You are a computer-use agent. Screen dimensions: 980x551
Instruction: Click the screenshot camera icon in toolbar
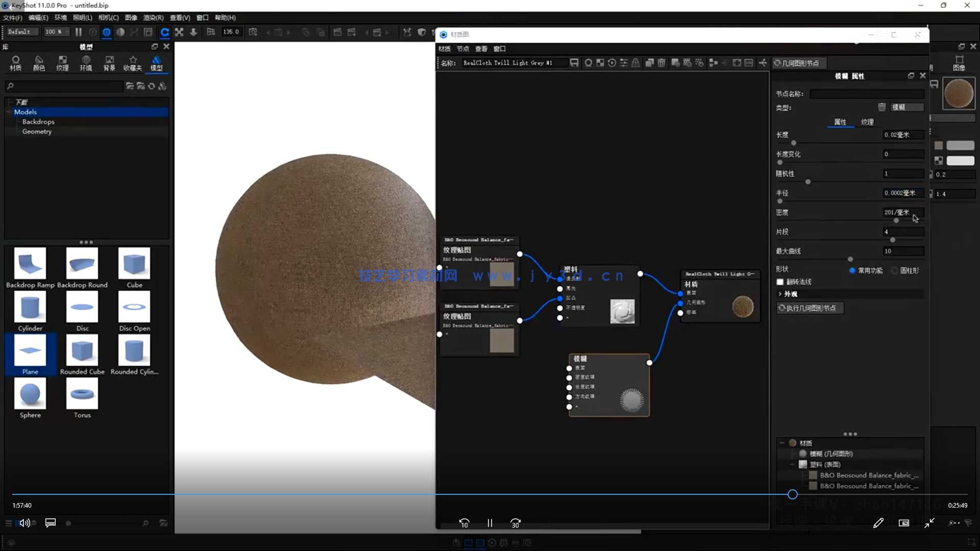(x=253, y=32)
